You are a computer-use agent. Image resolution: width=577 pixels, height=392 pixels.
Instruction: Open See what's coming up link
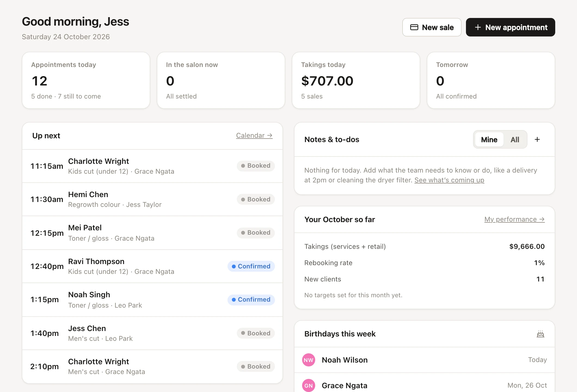pyautogui.click(x=449, y=180)
